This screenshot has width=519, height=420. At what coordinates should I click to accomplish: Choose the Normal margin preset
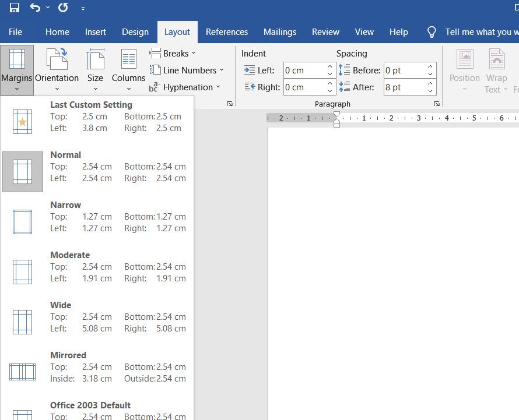[97, 171]
